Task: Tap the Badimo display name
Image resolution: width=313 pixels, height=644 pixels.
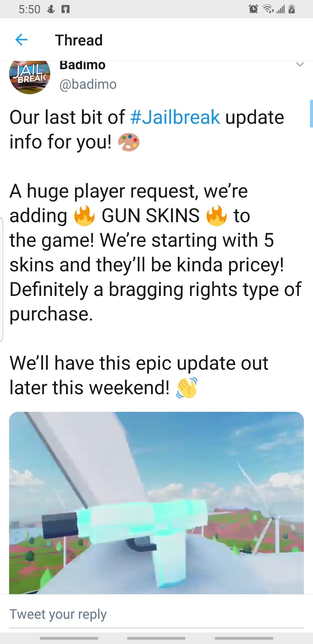Action: (82, 65)
